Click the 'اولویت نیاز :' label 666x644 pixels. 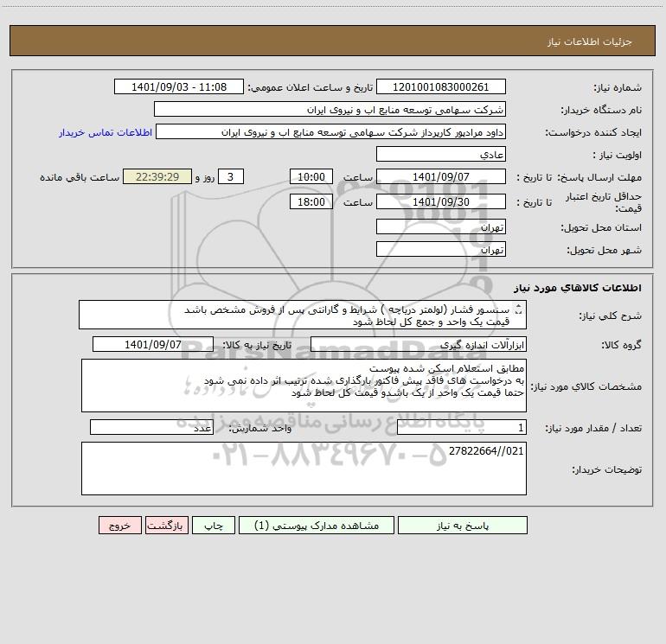click(618, 156)
